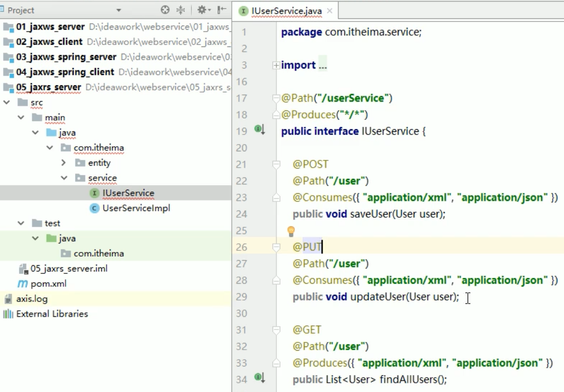564x392 pixels.
Task: Toggle the fold marker at line 17
Action: pos(276,98)
